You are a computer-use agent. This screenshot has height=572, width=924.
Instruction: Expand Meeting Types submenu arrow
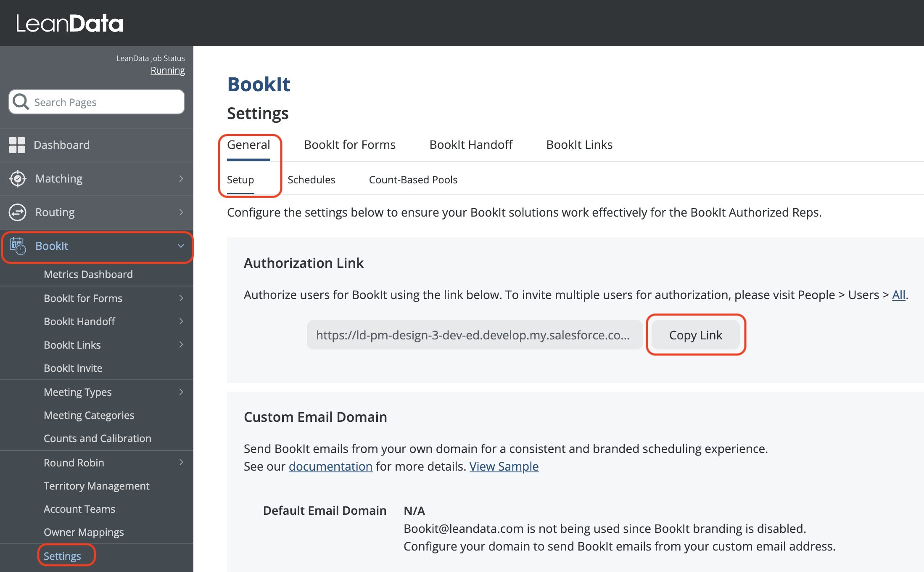pos(181,392)
